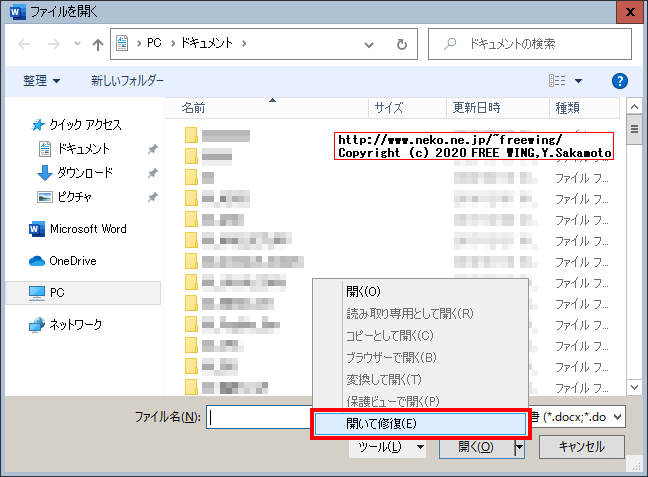
Task: Open ピクチャ in the navigation pane
Action: [x=74, y=197]
